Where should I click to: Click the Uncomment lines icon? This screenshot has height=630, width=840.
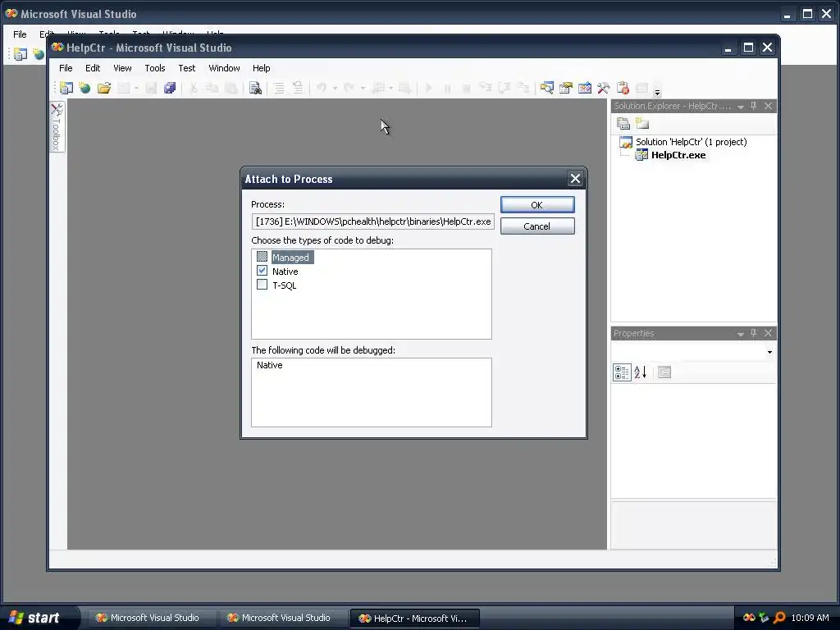(x=298, y=88)
